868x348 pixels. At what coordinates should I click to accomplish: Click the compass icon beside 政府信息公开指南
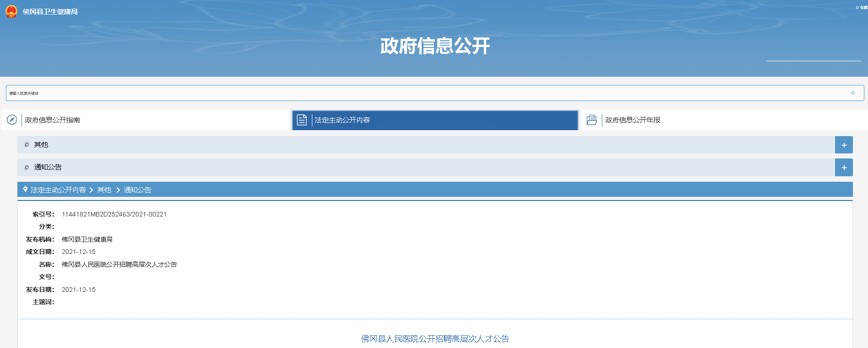[12, 120]
